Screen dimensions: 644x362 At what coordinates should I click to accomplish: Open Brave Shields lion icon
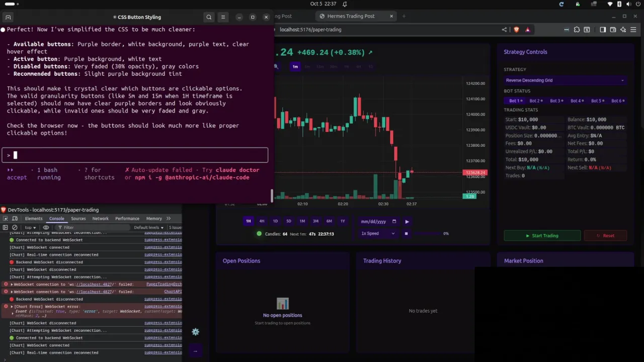[516, 30]
